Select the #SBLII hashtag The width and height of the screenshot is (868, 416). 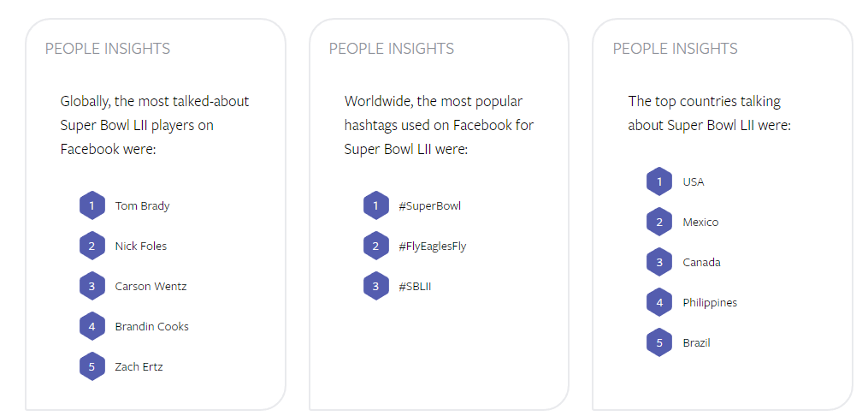415,287
